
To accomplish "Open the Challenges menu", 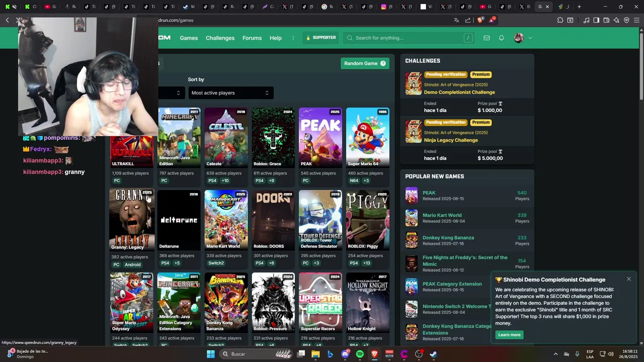I will pyautogui.click(x=220, y=38).
